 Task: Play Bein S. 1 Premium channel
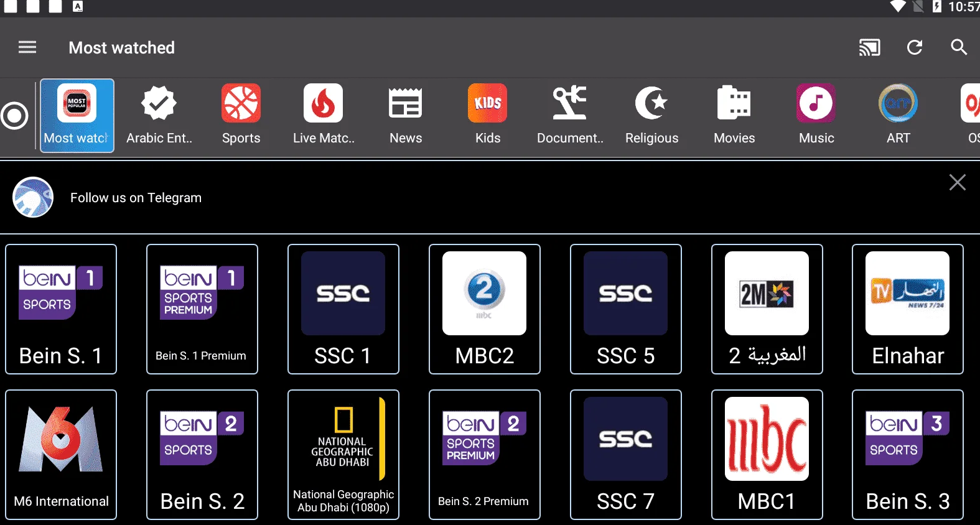(202, 309)
